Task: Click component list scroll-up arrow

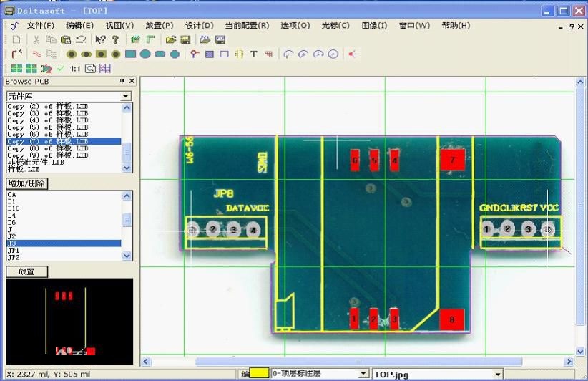Action: tap(127, 196)
